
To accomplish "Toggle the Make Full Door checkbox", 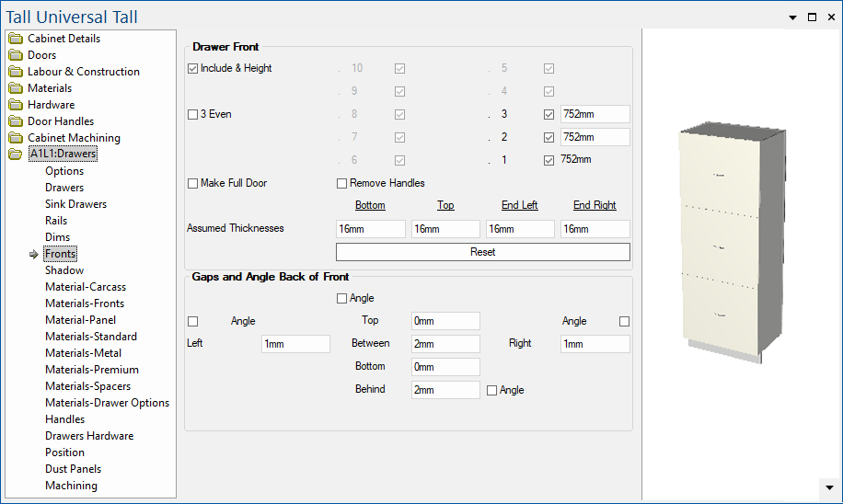I will pyautogui.click(x=192, y=184).
